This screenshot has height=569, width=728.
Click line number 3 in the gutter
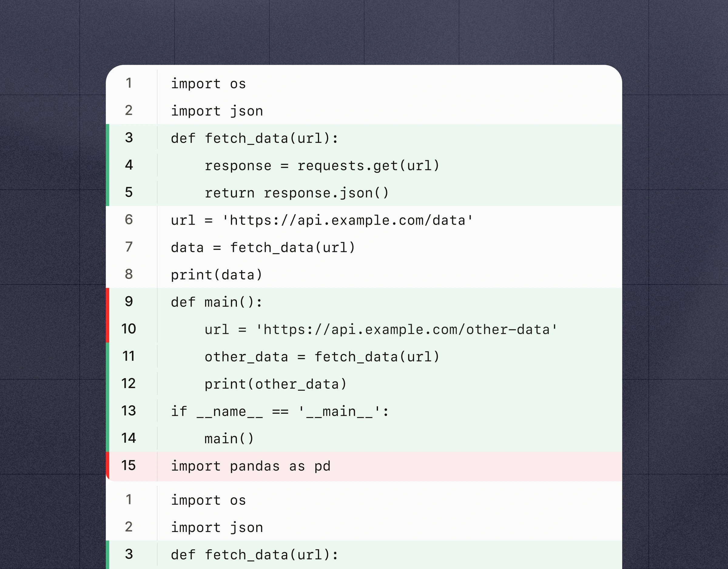(x=129, y=138)
